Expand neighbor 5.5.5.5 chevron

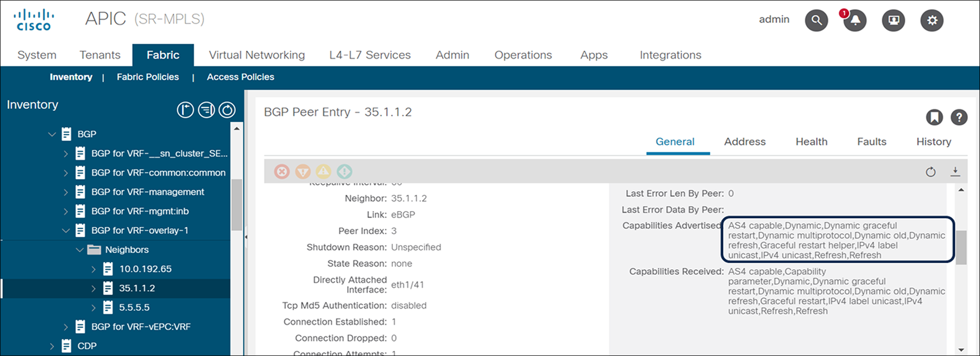tap(94, 307)
